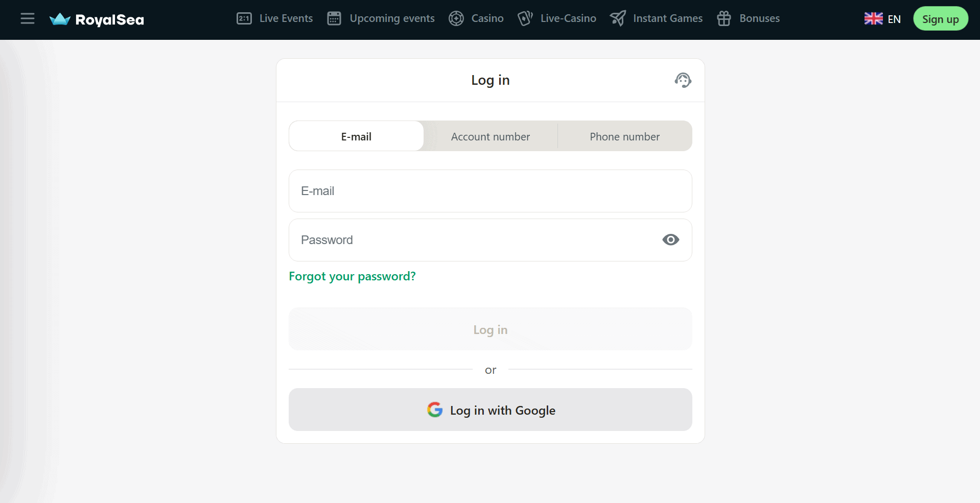
Task: Switch to Phone number tab
Action: (x=624, y=136)
